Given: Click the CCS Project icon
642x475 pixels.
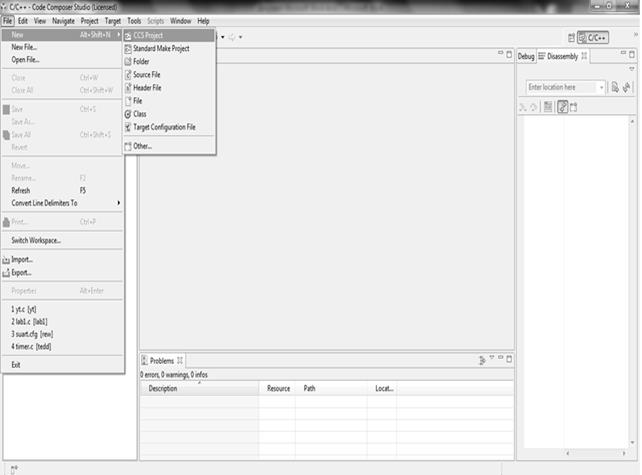Looking at the screenshot, I should click(128, 36).
